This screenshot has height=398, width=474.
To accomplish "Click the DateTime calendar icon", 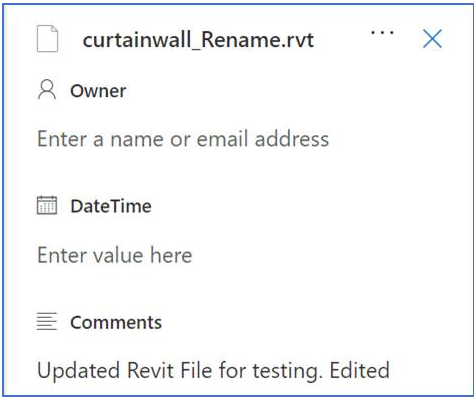I will click(47, 205).
